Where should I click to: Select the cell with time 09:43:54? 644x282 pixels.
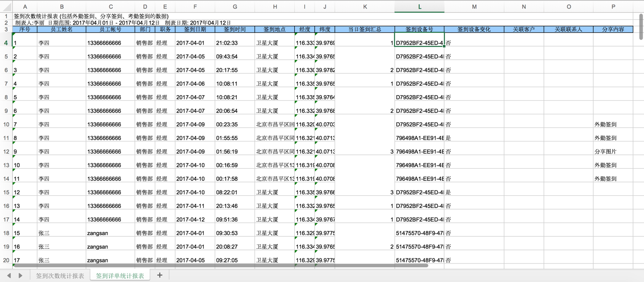[235, 53]
